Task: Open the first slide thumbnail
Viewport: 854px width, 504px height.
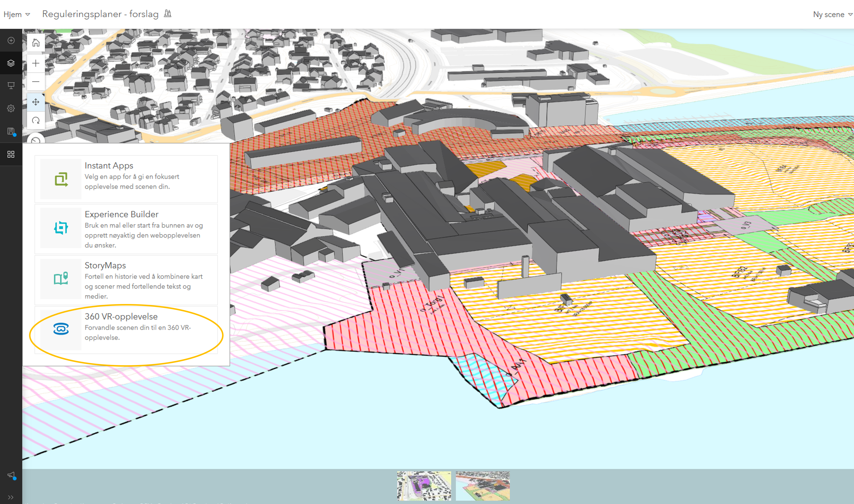Action: point(424,486)
